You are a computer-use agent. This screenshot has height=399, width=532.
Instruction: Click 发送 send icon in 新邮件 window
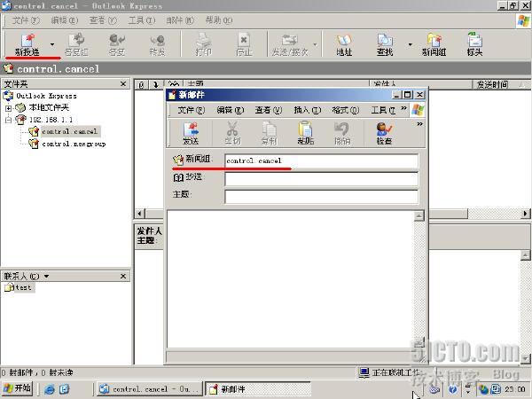[191, 133]
